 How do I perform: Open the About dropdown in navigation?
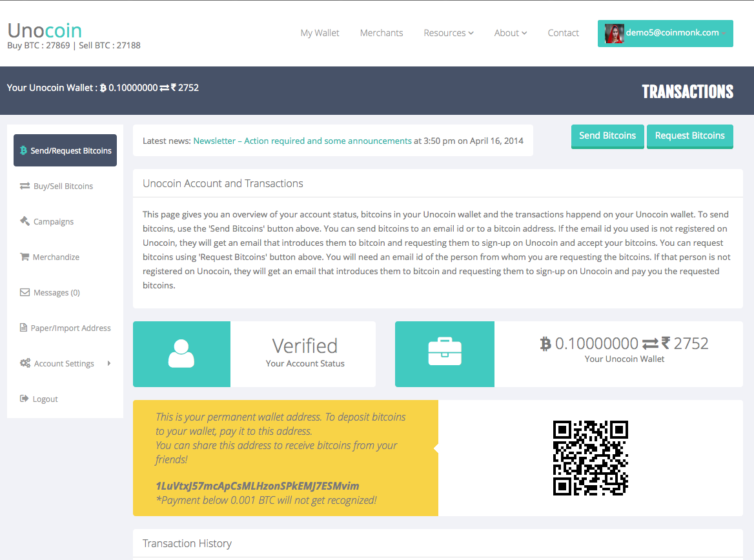tap(511, 33)
